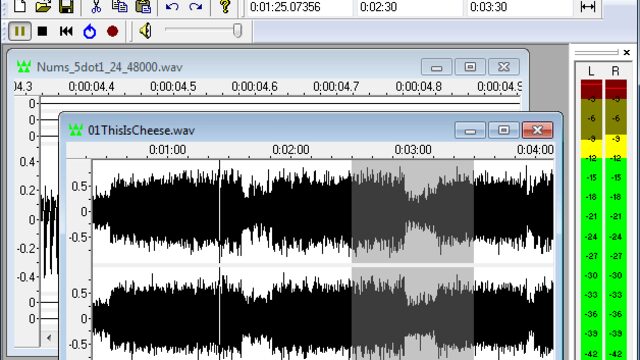Open help with the question mark icon
The height and width of the screenshot is (360, 640).
224,6
